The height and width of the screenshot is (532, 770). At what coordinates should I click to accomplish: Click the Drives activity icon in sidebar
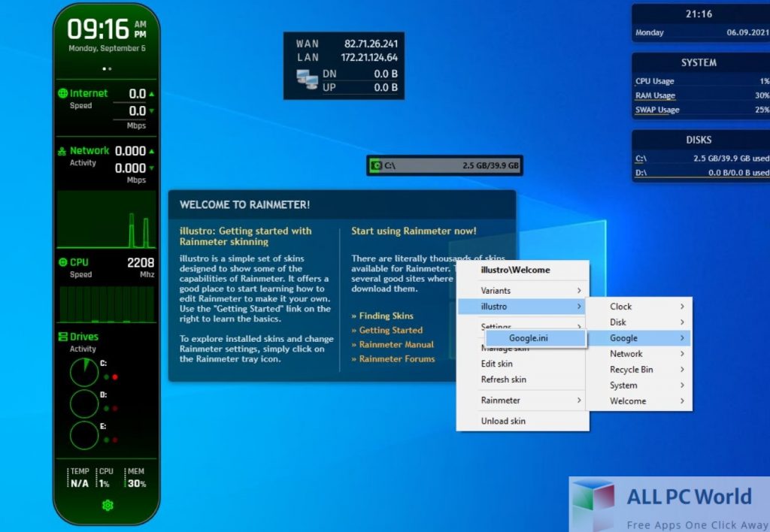coord(62,337)
